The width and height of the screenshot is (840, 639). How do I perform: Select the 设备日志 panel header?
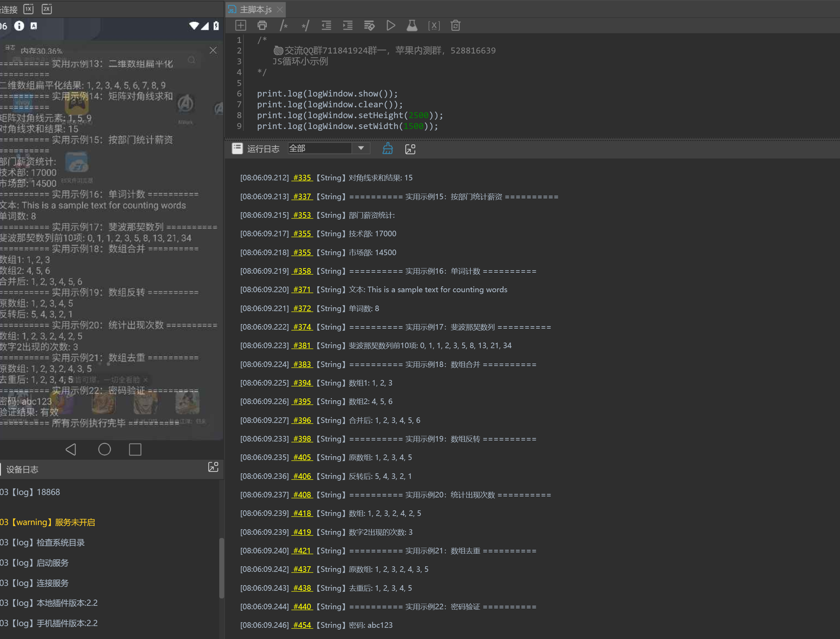[22, 469]
